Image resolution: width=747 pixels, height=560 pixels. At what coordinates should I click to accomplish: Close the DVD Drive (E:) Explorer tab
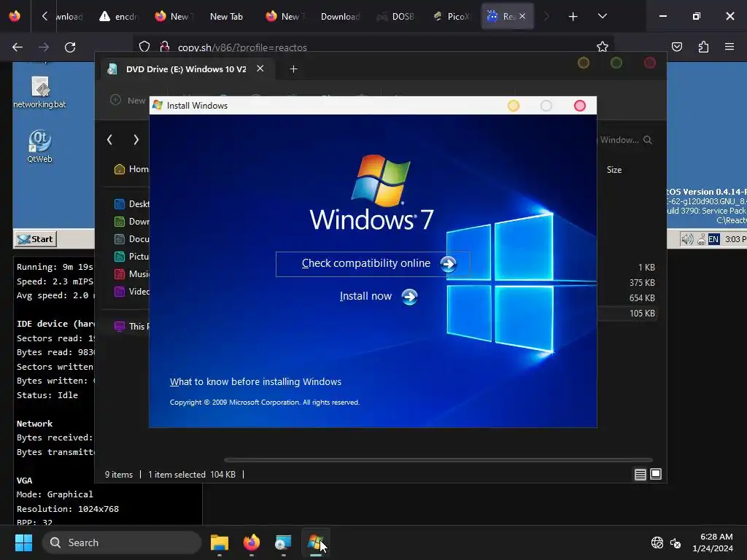pyautogui.click(x=260, y=69)
